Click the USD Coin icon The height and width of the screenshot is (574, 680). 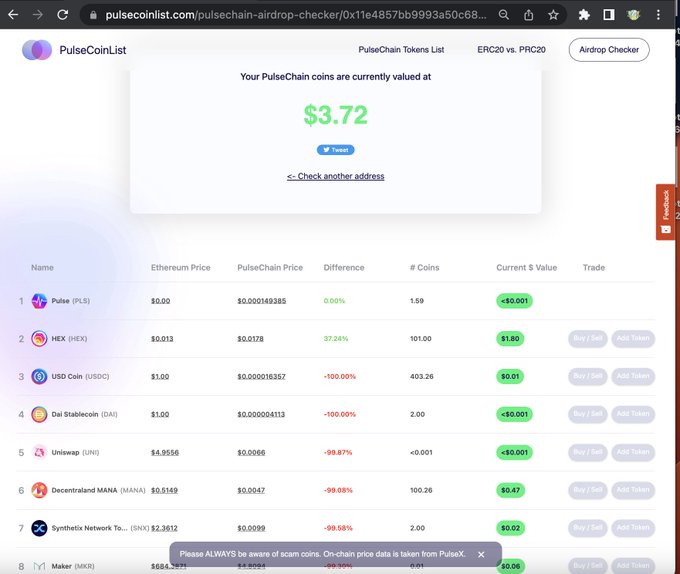(39, 376)
